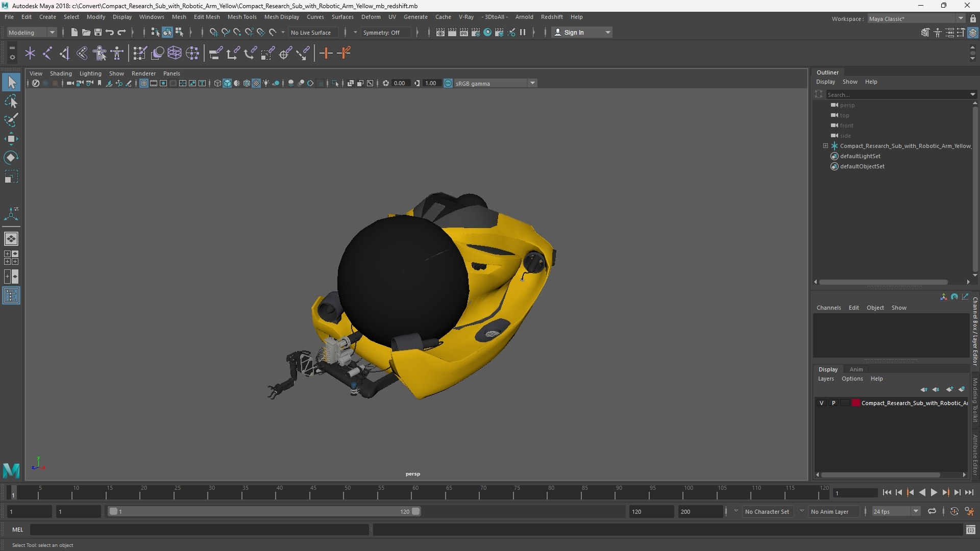Activate the Lasso Select tool

11,102
